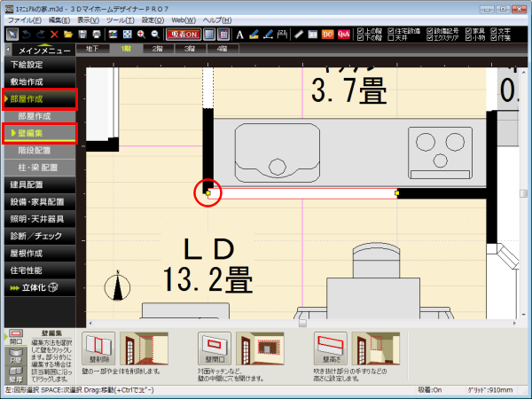Click the red X delete icon in toolbar

[55, 34]
